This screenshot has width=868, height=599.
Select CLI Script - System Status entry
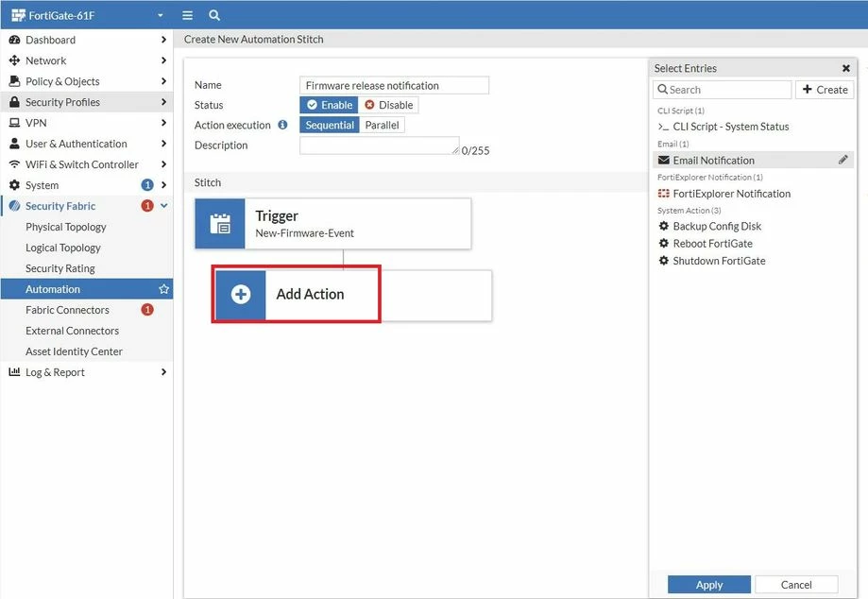point(731,127)
